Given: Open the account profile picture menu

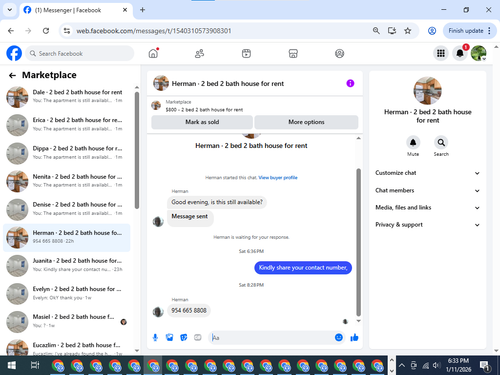Looking at the screenshot, I should coord(479,53).
